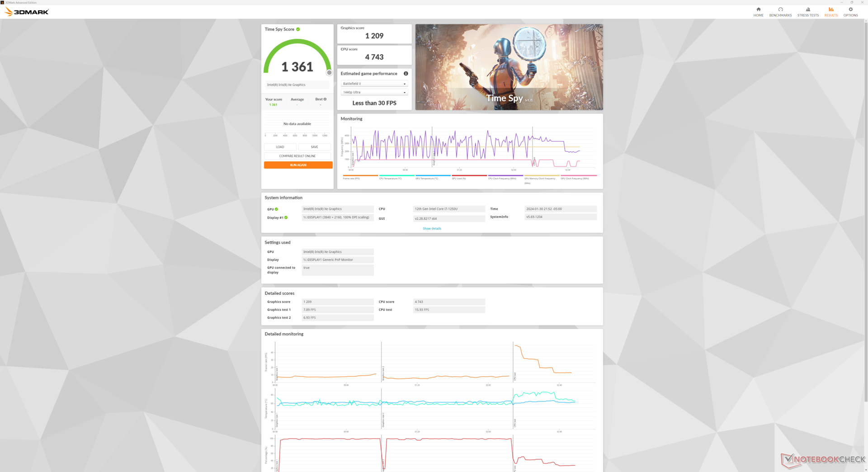Click Generic PnP Monitor display value in Settings used
Viewport: 868px width, 472px height.
pyautogui.click(x=338, y=260)
